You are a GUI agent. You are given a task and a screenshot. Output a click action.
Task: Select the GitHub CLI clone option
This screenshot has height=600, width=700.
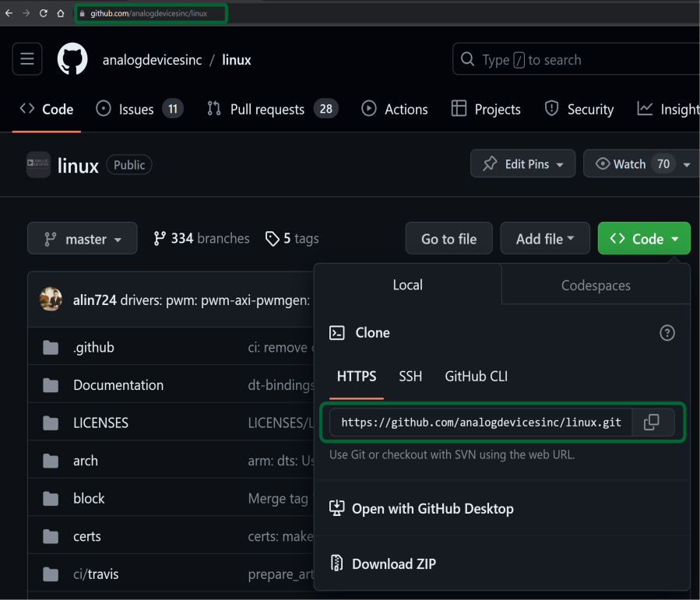point(476,377)
